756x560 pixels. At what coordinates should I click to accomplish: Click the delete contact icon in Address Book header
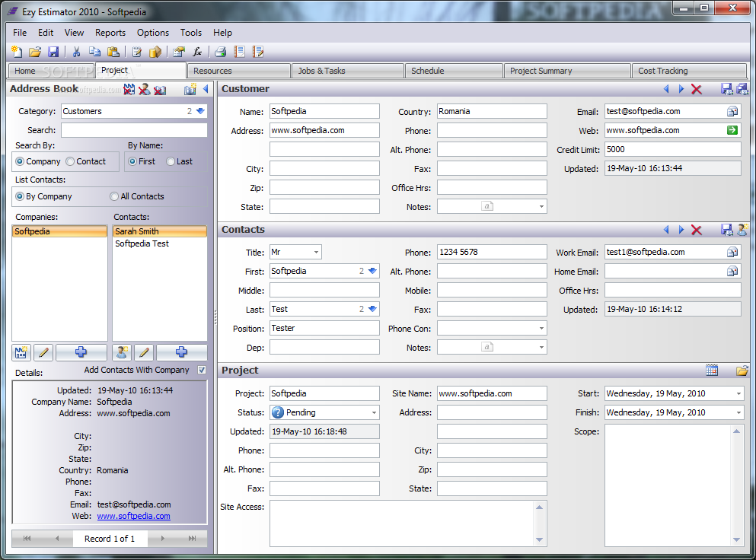144,89
